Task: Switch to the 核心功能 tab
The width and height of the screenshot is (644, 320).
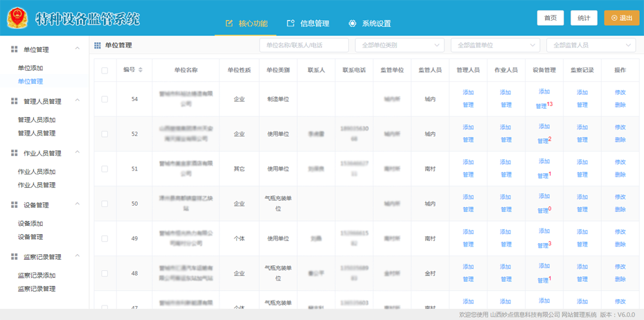Action: pos(246,24)
